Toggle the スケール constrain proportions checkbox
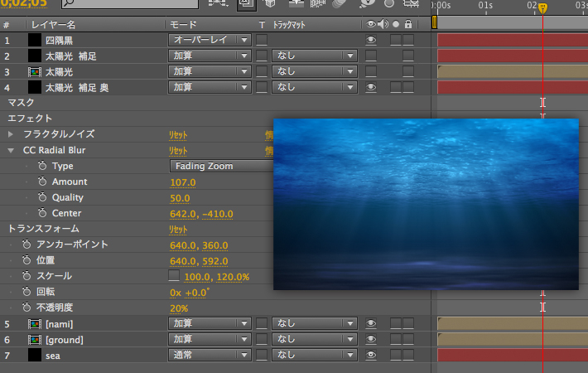The width and height of the screenshot is (588, 373). pyautogui.click(x=174, y=276)
